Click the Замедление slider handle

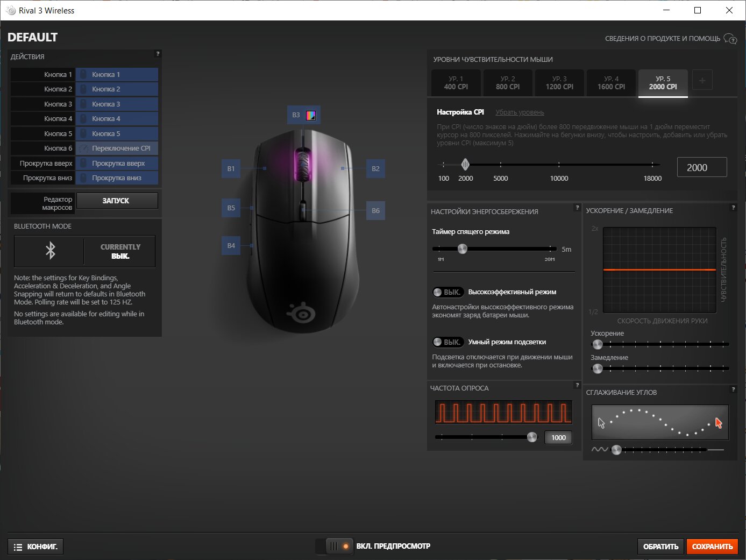[597, 368]
